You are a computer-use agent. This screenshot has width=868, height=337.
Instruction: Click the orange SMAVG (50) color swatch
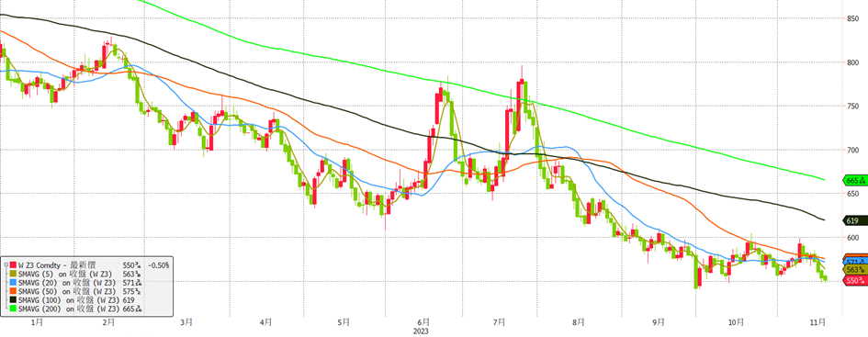click(x=14, y=292)
